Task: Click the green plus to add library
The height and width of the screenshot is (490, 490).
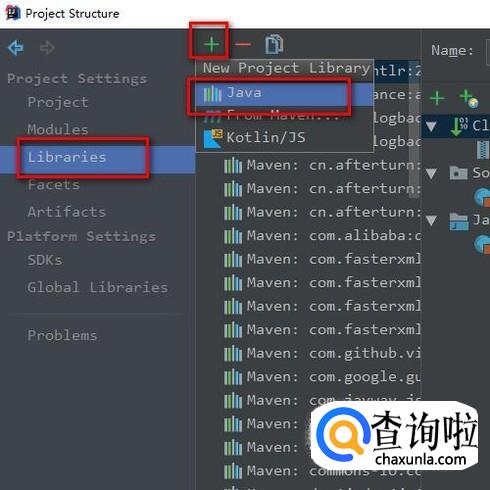Action: point(211,44)
